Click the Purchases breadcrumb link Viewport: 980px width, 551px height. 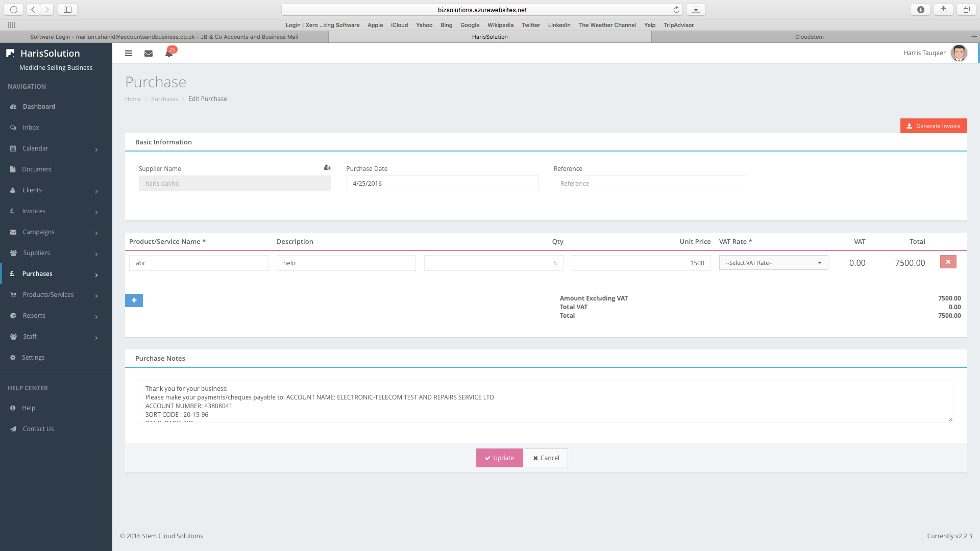pos(164,99)
